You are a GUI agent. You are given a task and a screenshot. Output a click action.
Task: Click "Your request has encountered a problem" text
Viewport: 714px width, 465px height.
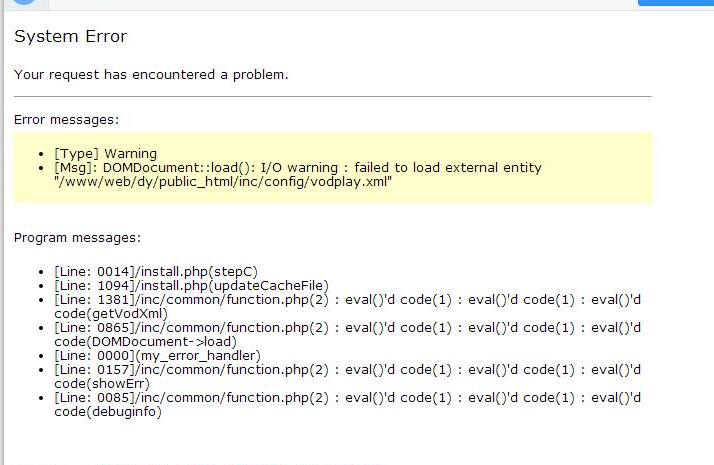pos(151,74)
